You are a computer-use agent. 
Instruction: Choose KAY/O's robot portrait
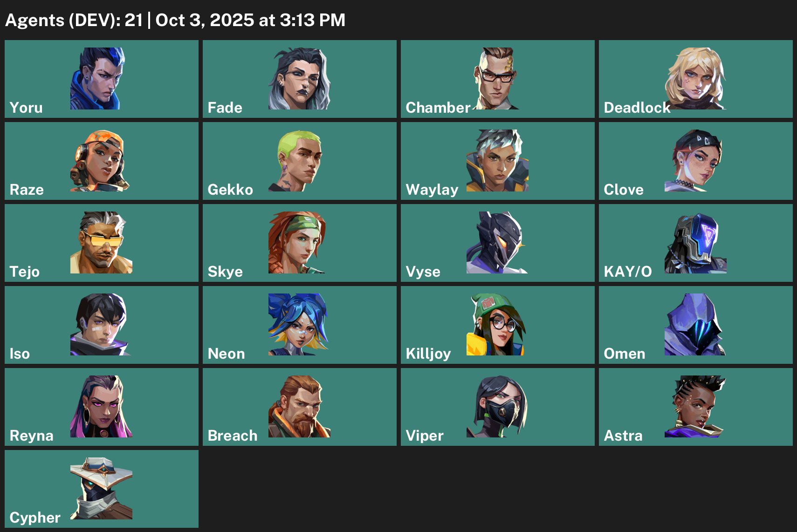tap(695, 243)
